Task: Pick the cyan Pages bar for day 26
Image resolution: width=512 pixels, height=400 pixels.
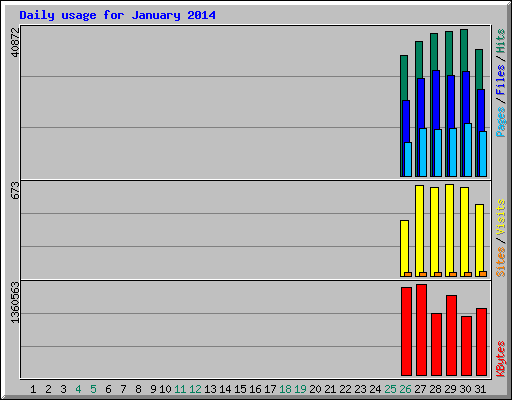Action: pyautogui.click(x=408, y=159)
